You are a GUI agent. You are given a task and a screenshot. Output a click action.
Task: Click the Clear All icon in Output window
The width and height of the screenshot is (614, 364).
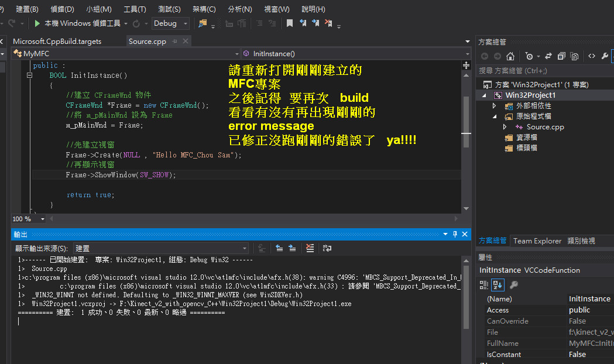(310, 248)
